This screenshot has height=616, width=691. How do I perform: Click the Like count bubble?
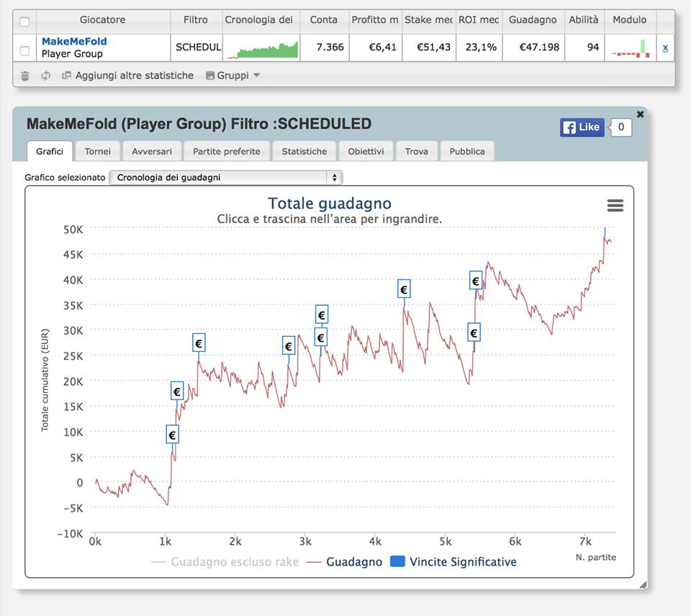(x=620, y=127)
